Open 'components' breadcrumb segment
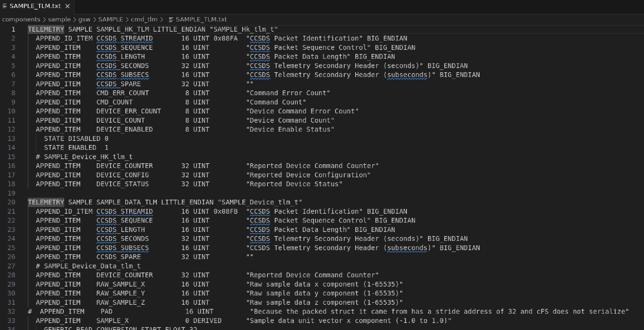 [21, 19]
